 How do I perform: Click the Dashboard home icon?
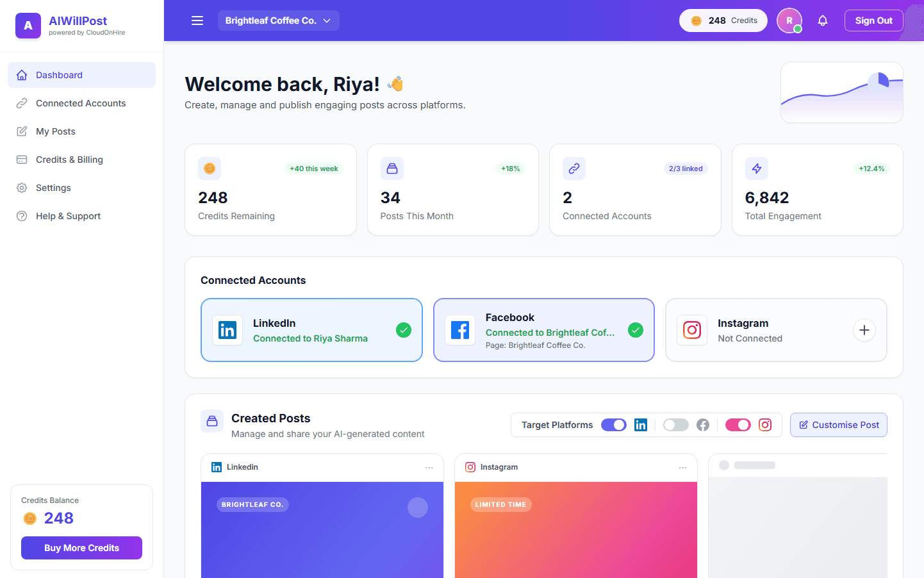pyautogui.click(x=22, y=75)
